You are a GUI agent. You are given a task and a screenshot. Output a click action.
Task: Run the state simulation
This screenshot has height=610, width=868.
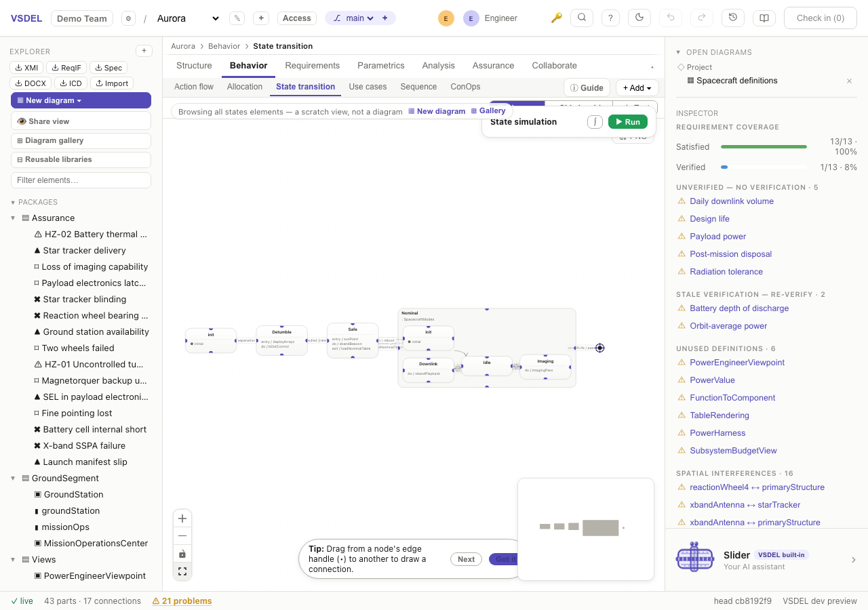pos(628,122)
